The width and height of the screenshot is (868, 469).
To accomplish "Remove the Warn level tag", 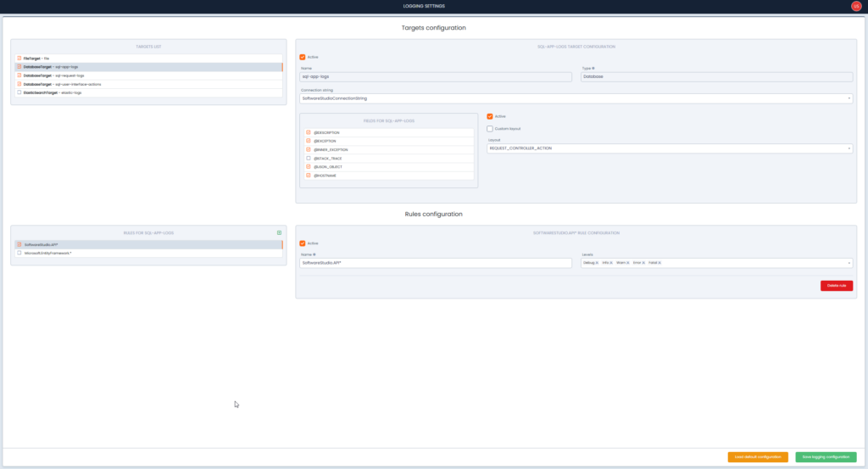I will 628,263.
